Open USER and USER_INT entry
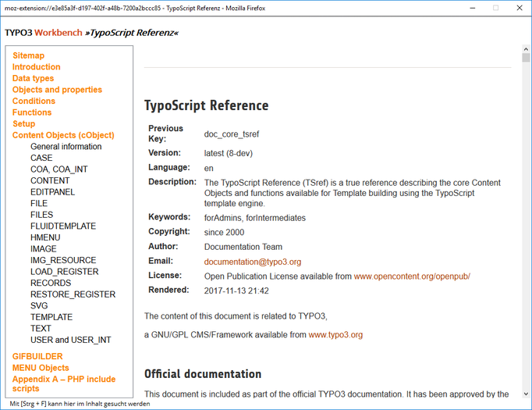 [x=70, y=340]
